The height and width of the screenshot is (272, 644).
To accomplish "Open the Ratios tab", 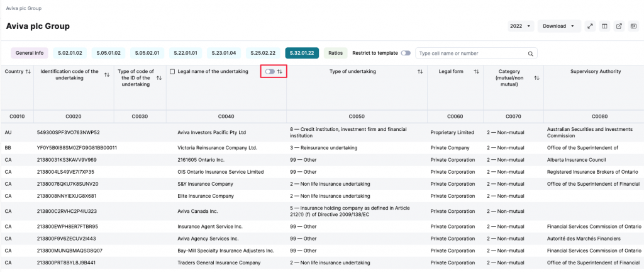I will [336, 54].
